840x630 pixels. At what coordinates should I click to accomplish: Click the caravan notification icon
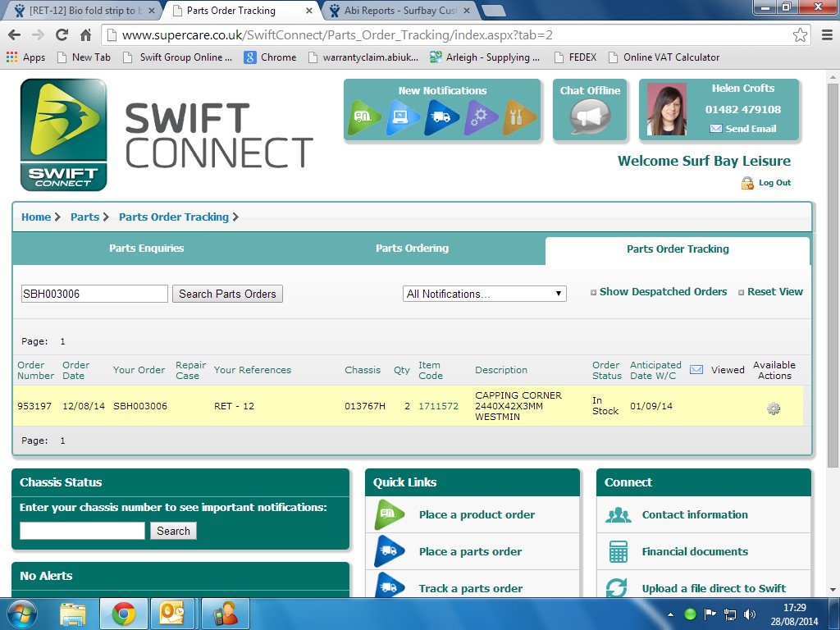point(365,117)
